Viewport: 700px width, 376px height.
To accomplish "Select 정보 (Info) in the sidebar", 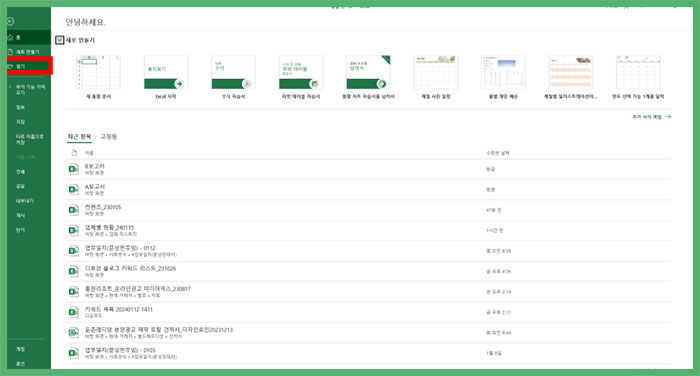I will coord(21,107).
